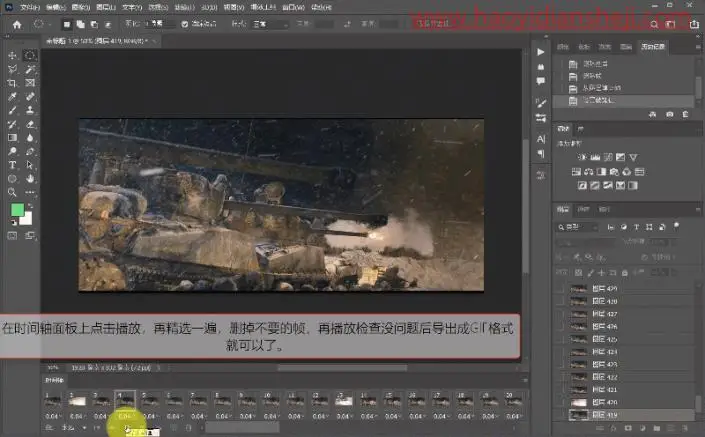Toggle Quick Mask mode
The width and height of the screenshot is (705, 437).
pyautogui.click(x=13, y=236)
